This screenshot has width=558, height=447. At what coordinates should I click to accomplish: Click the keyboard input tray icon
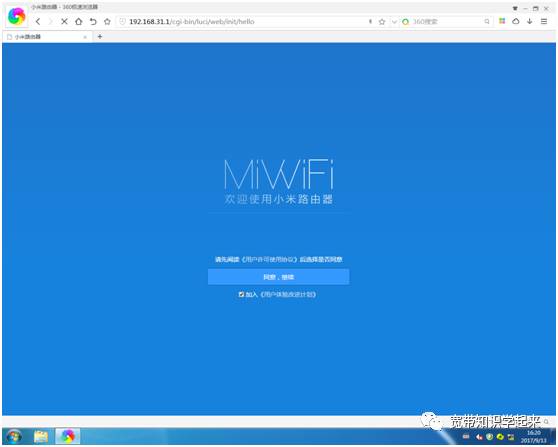click(x=466, y=437)
